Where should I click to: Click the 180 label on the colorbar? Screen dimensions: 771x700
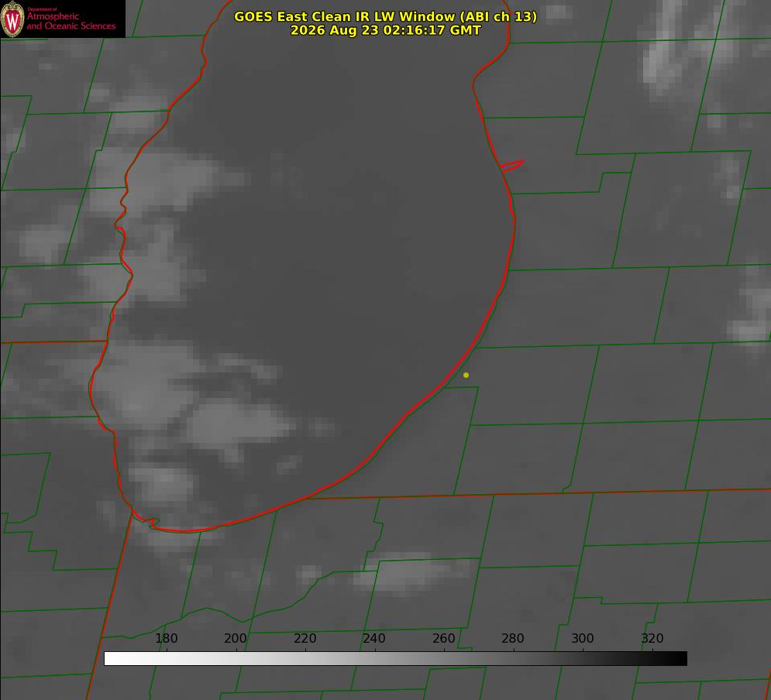point(166,638)
